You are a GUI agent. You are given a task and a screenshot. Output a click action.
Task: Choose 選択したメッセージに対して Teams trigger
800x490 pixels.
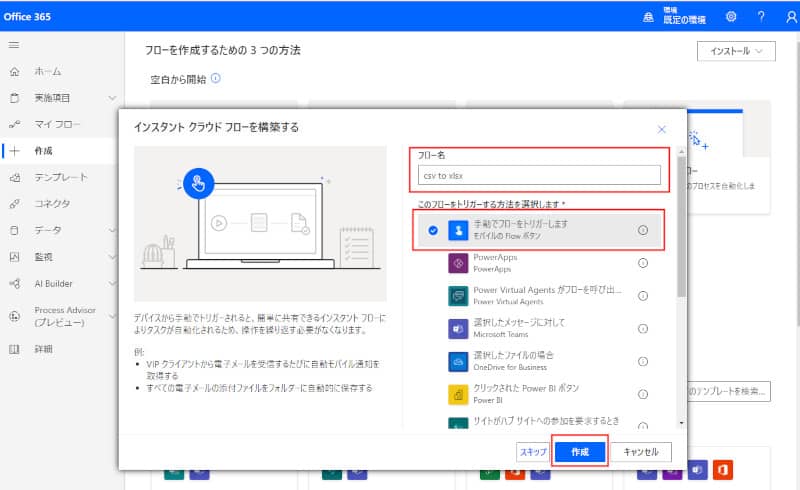click(538, 328)
